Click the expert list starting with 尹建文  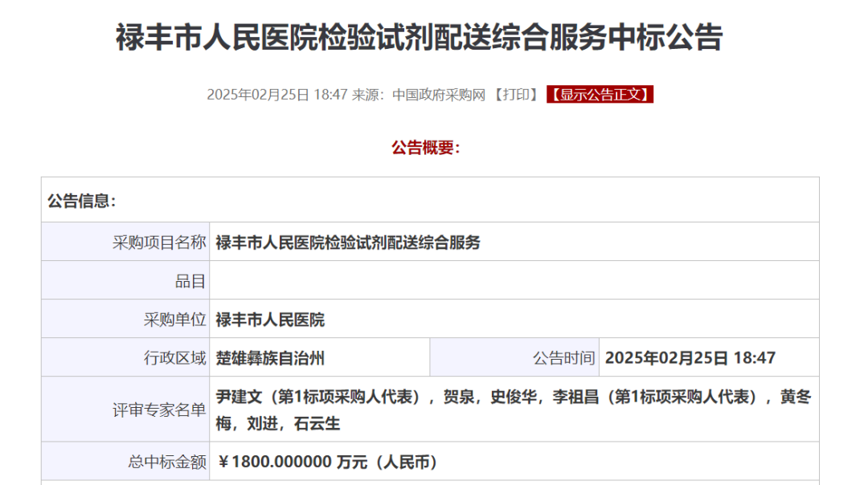pyautogui.click(x=513, y=410)
